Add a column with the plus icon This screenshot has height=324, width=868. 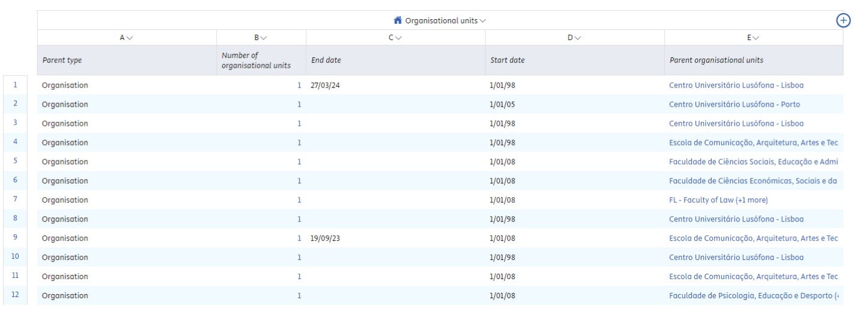[843, 20]
